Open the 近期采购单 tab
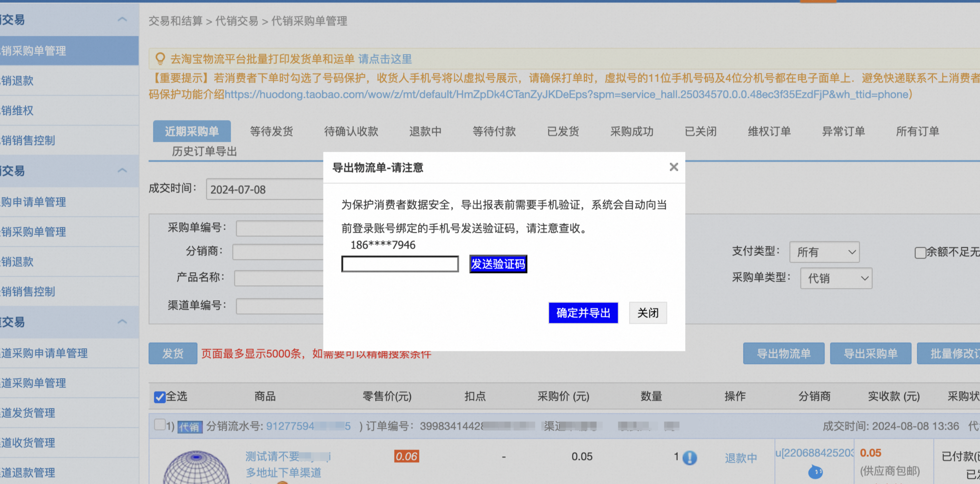 [192, 131]
